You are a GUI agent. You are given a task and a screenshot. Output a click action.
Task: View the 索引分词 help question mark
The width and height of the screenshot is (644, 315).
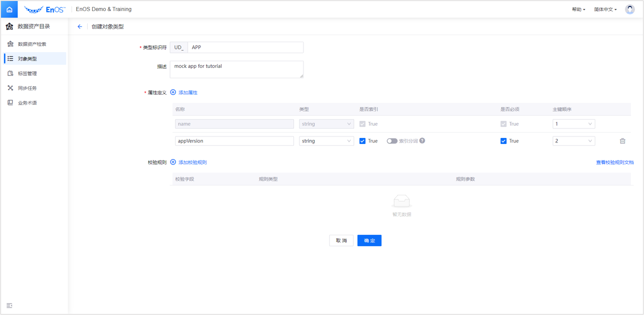point(422,141)
